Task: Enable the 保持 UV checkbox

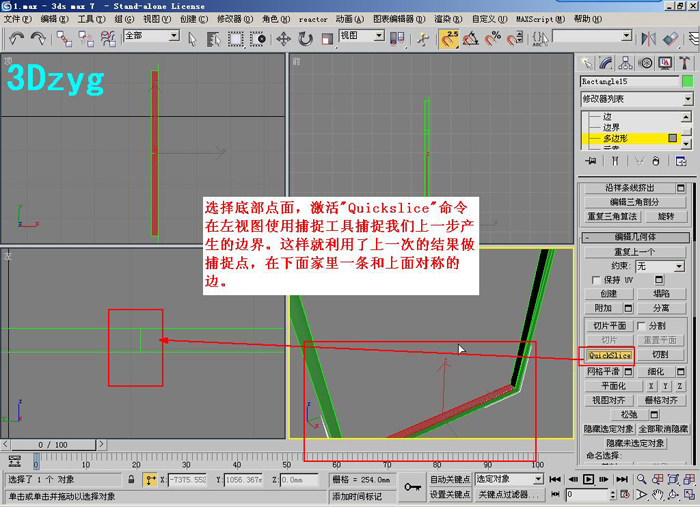Action: click(596, 280)
